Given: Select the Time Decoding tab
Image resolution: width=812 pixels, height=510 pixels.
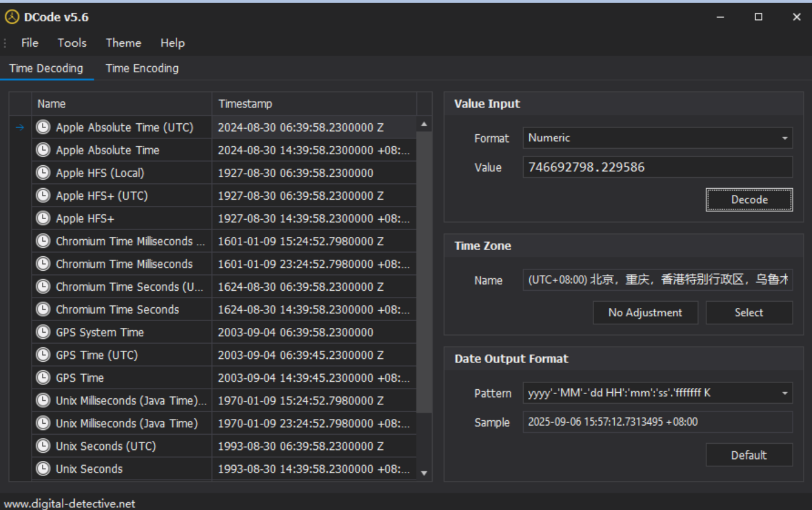Looking at the screenshot, I should coord(46,68).
